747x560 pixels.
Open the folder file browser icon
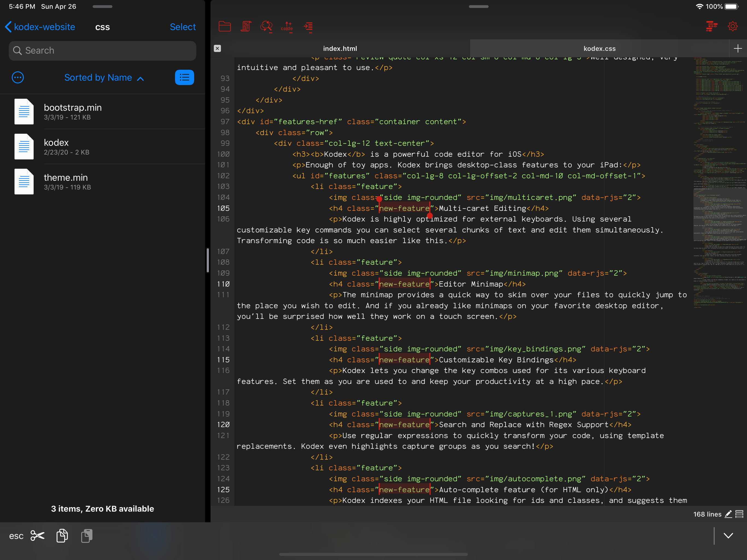point(224,26)
